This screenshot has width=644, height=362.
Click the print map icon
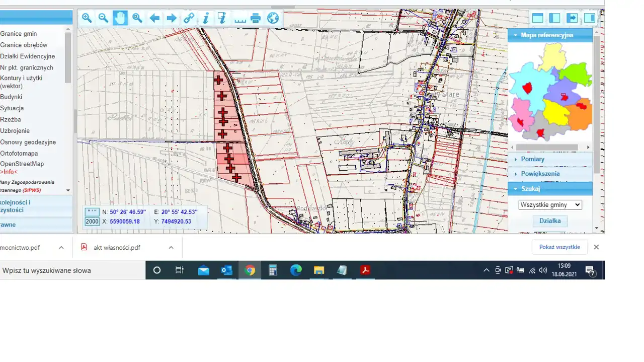pyautogui.click(x=256, y=18)
